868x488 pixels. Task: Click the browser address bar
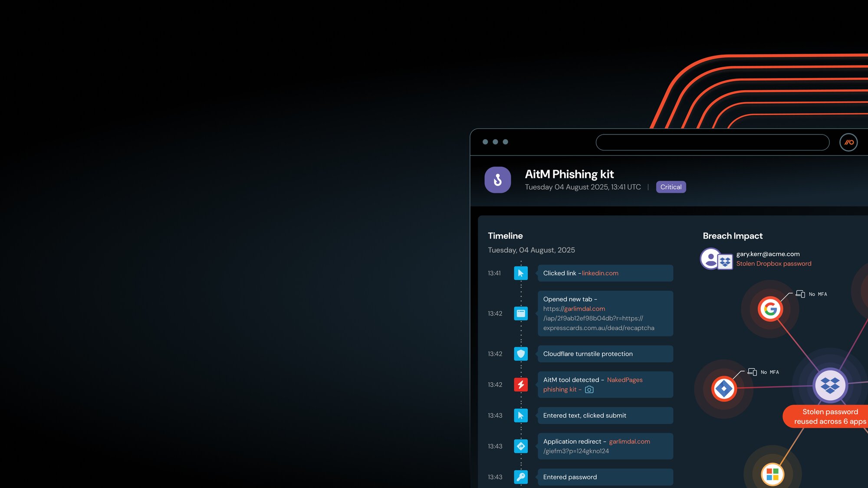click(x=712, y=142)
